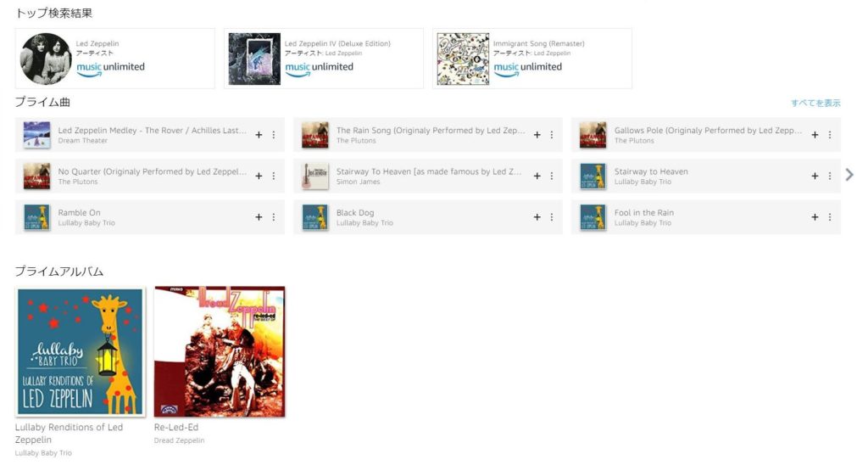This screenshot has width=868, height=465.
Task: Add Simon James Stairway To Heaven track
Action: tap(537, 176)
